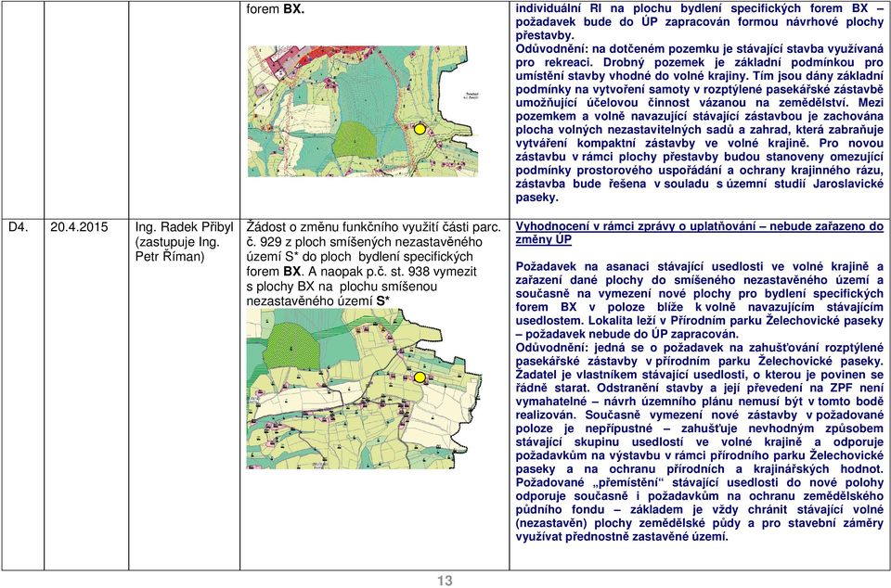This screenshot has height=588, width=891.
Task: Click the row identifier "D4."
Action: (17, 227)
